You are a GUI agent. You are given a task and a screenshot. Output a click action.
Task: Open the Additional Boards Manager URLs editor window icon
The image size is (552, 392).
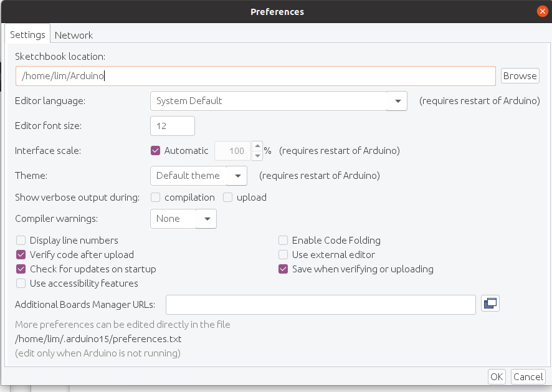[x=490, y=304]
